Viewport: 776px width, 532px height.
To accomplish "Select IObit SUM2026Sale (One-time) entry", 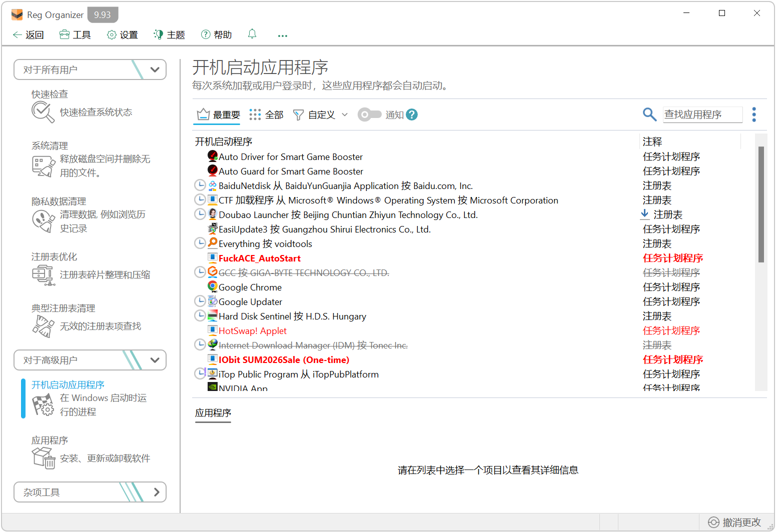I will (284, 359).
